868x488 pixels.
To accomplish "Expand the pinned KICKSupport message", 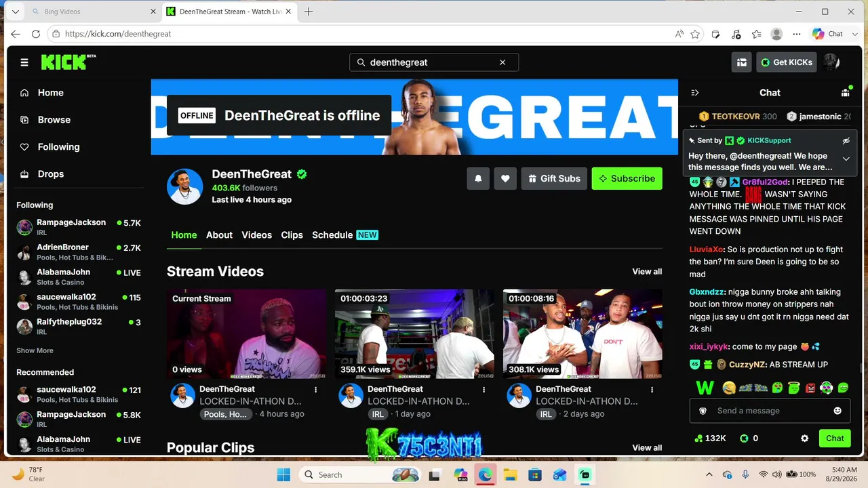I will (846, 159).
